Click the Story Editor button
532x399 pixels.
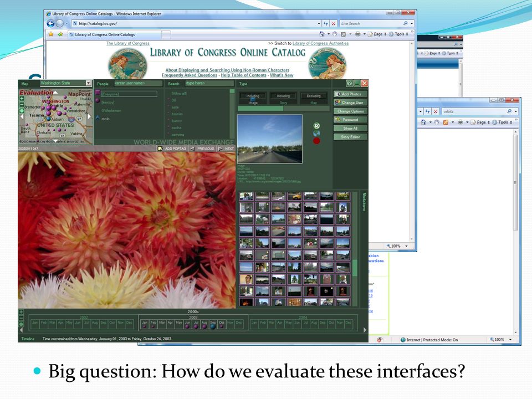[x=350, y=137]
